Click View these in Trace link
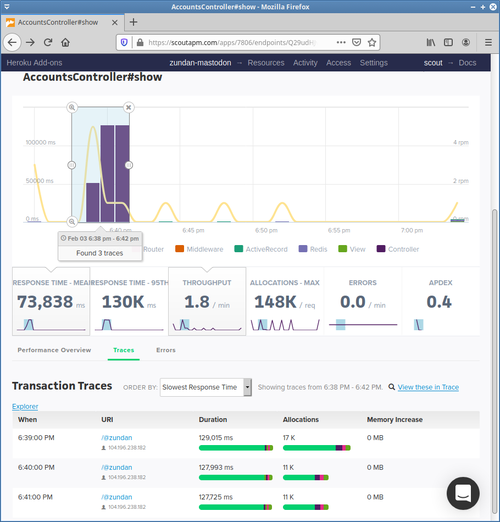Viewport: 500px width, 522px height. pyautogui.click(x=428, y=387)
